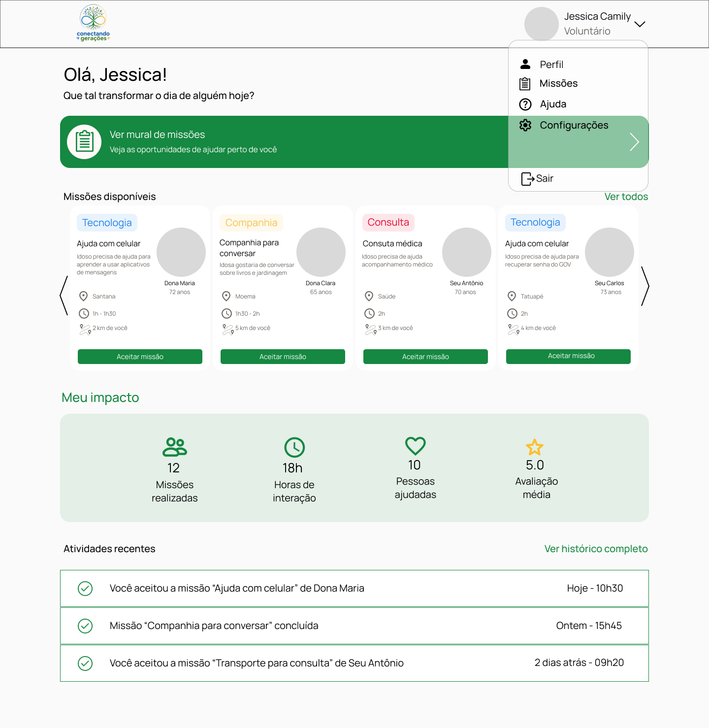The height and width of the screenshot is (728, 709).
Task: Click the Meu impacto heading
Action: pyautogui.click(x=100, y=397)
